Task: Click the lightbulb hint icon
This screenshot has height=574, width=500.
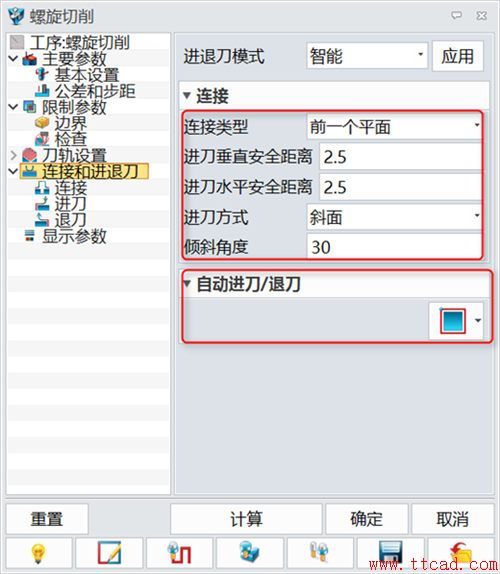Action: (x=39, y=554)
